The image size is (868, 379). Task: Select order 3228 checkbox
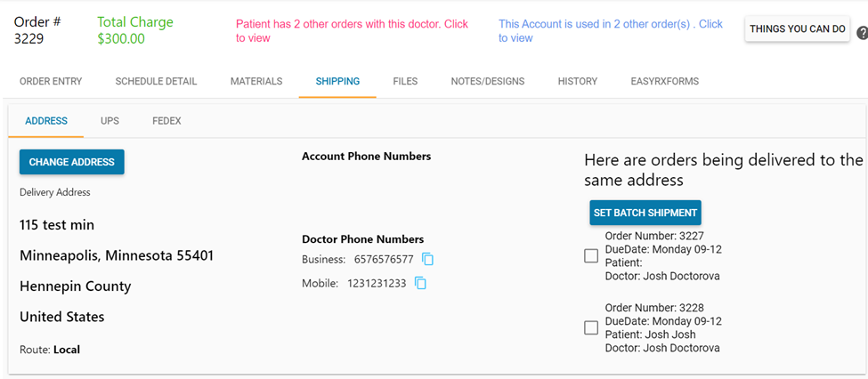591,327
